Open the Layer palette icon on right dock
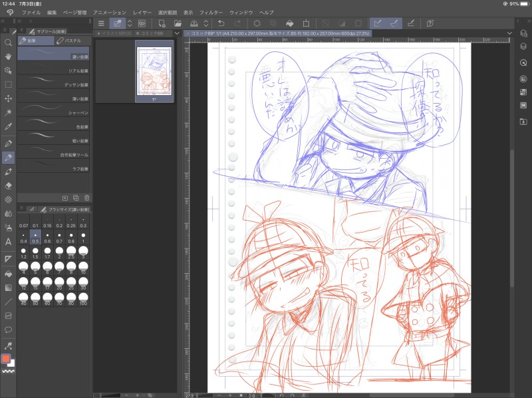 523,47
